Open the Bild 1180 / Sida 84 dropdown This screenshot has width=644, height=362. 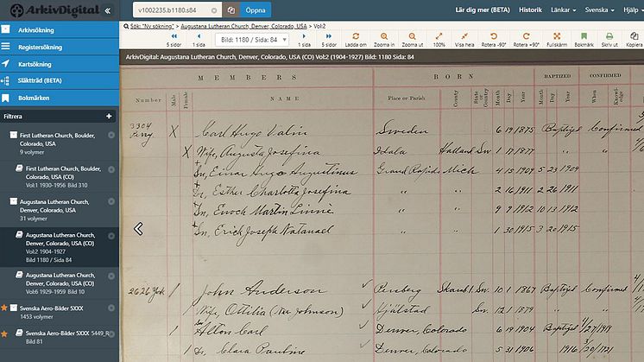coord(252,40)
